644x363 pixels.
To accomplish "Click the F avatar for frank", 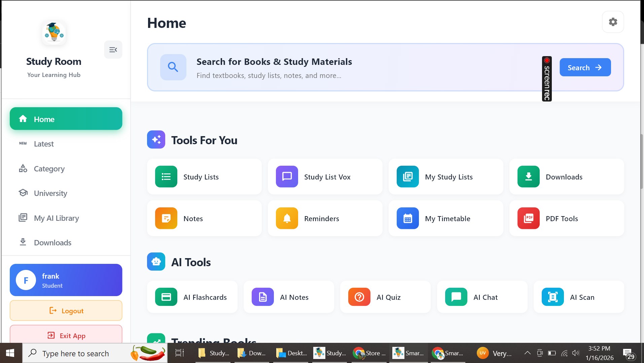I will [x=26, y=280].
